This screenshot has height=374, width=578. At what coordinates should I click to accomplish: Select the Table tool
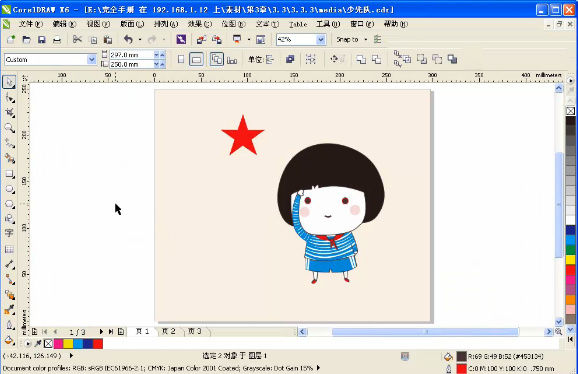click(9, 249)
